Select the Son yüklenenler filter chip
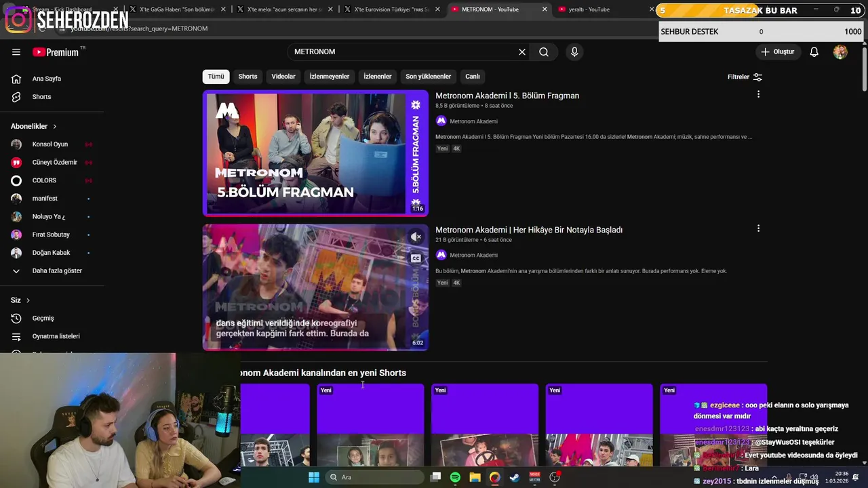 point(429,77)
